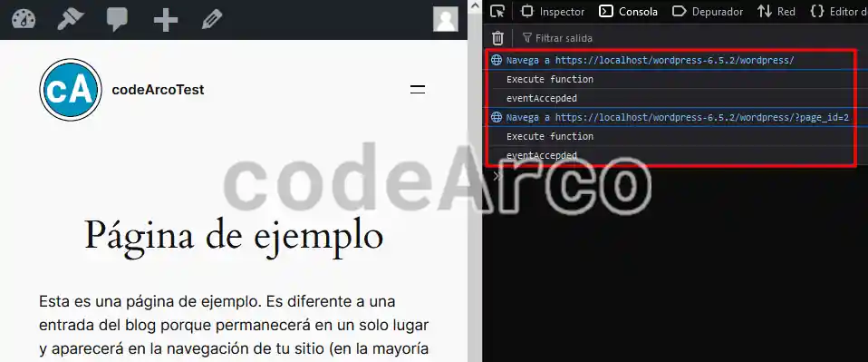Click the pencil edit page icon

tap(212, 19)
